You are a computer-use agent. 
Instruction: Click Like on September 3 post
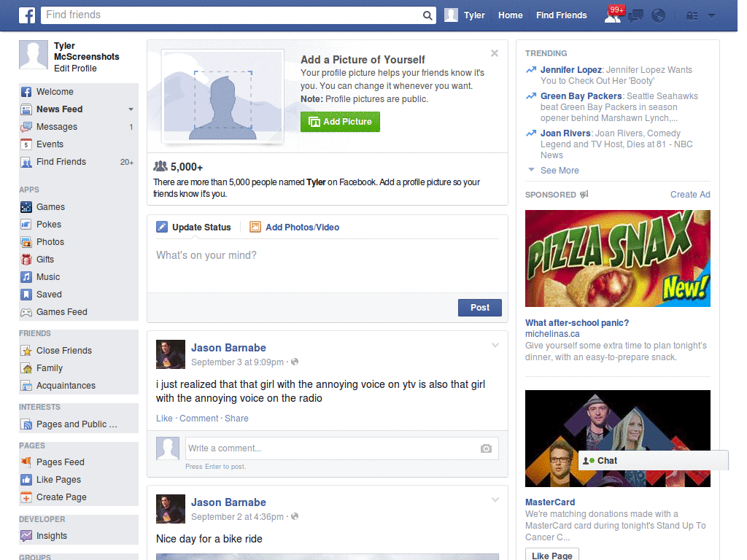pyautogui.click(x=164, y=418)
